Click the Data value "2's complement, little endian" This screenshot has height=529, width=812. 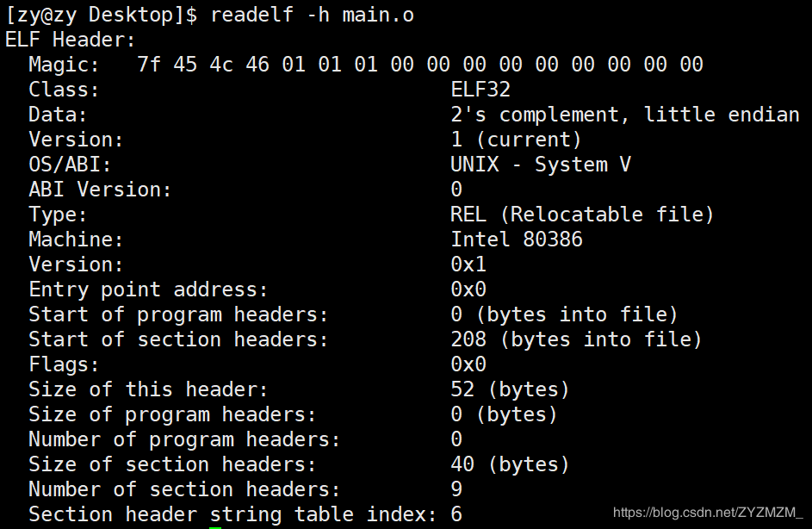[x=625, y=115]
